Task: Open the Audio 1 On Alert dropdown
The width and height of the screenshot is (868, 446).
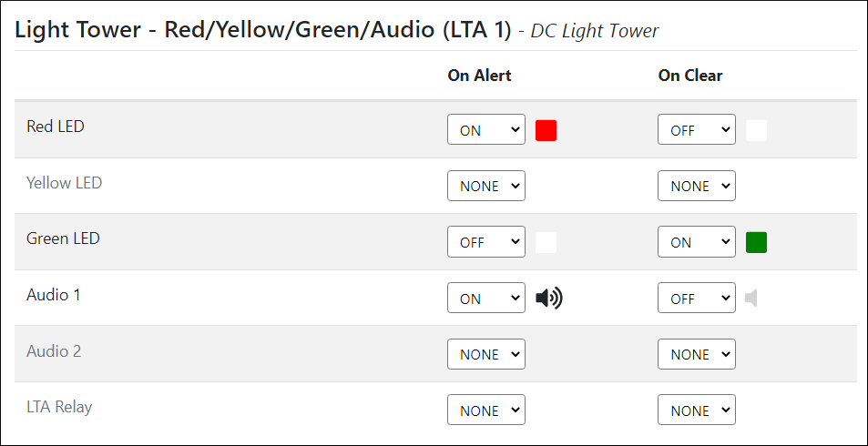Action: click(x=485, y=299)
